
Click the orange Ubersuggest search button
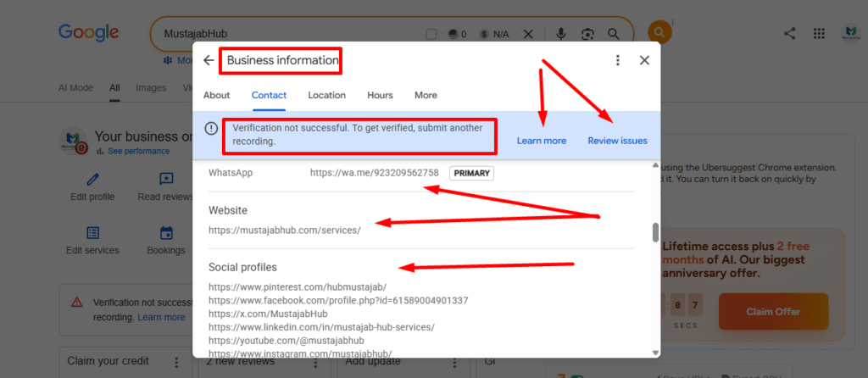(x=659, y=31)
